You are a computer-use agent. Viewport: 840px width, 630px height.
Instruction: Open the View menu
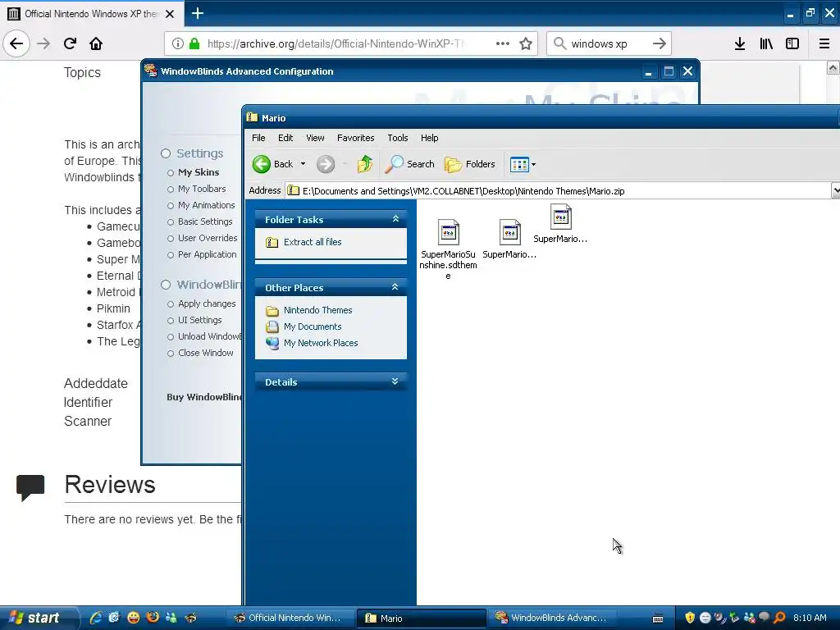coord(315,138)
